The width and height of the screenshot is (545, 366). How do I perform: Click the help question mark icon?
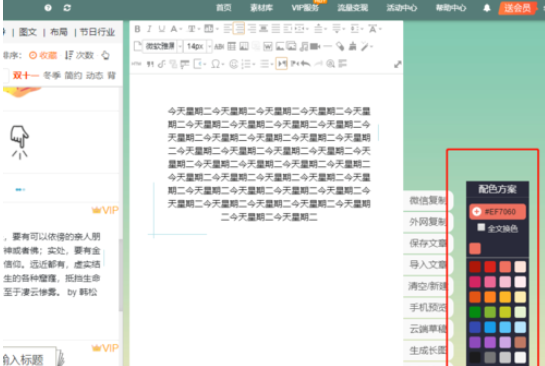tap(48, 8)
